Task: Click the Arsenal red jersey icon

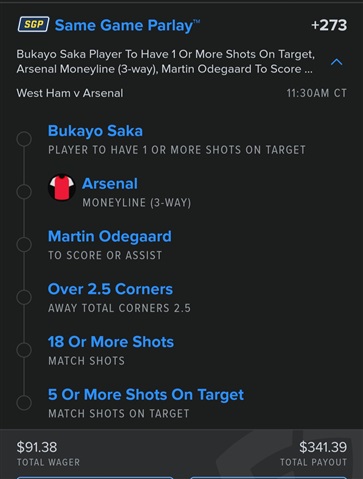Action: click(62, 188)
